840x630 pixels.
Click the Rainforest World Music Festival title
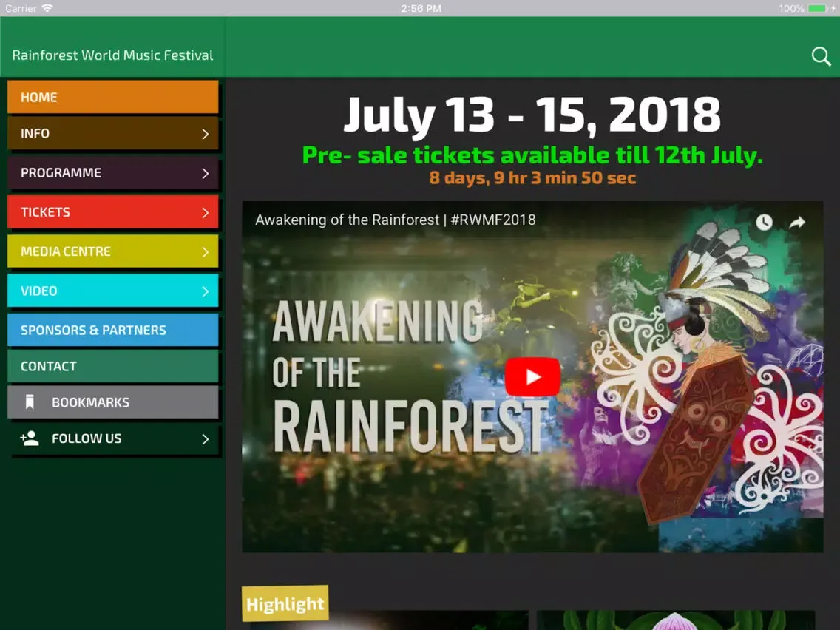pos(112,55)
